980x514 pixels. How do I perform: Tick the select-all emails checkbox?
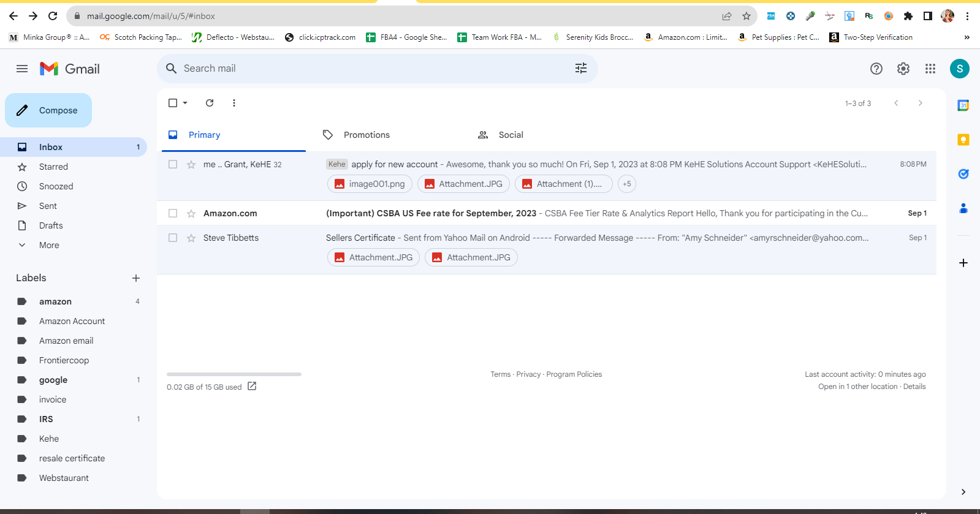pos(173,103)
